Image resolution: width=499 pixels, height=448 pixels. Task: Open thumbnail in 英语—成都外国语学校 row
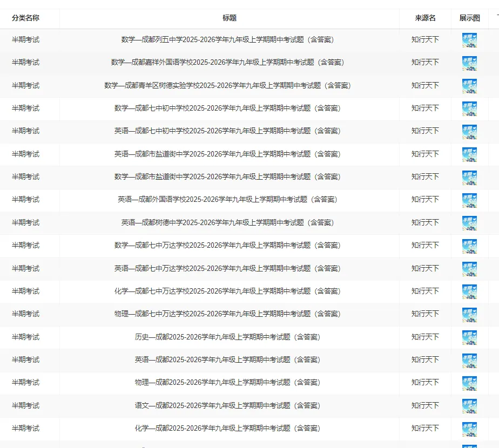click(x=469, y=200)
